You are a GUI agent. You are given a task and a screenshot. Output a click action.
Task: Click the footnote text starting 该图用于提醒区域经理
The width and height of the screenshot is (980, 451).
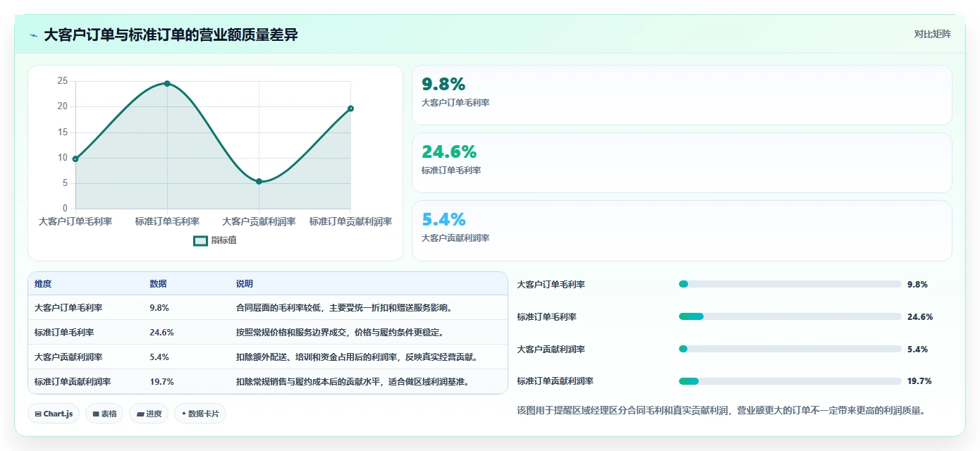click(x=721, y=410)
